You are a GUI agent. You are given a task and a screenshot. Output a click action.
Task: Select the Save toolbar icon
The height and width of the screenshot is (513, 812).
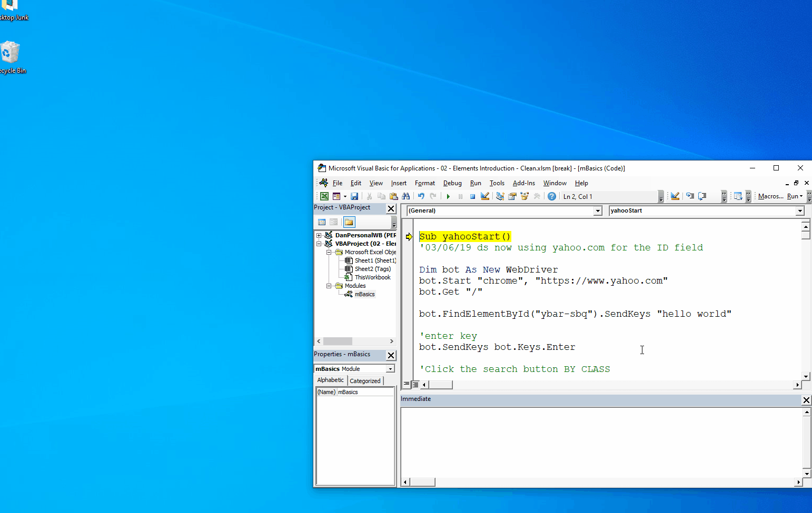click(354, 196)
